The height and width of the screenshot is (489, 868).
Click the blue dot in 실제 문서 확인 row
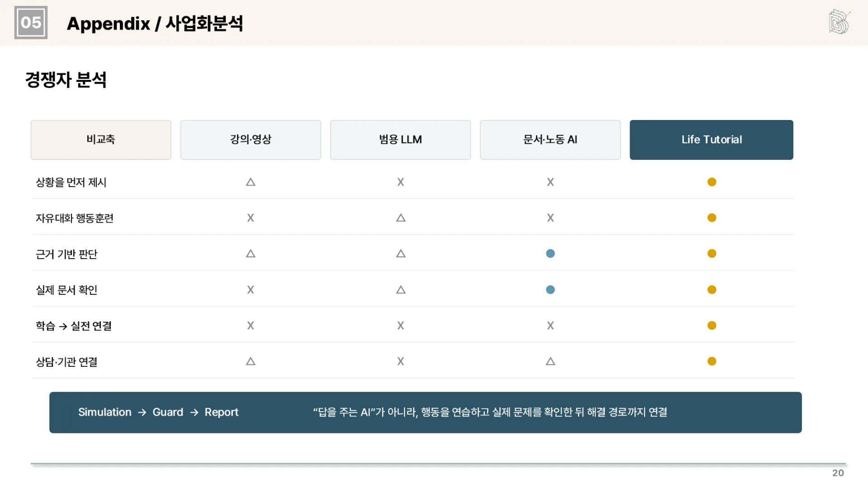550,290
